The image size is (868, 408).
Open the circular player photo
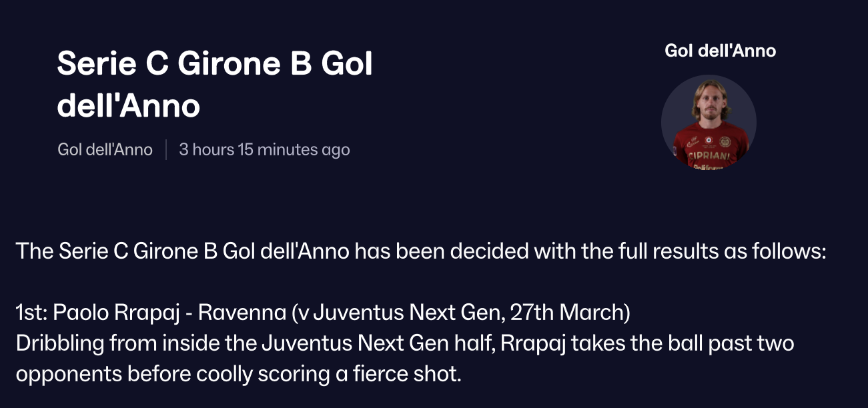pos(709,123)
